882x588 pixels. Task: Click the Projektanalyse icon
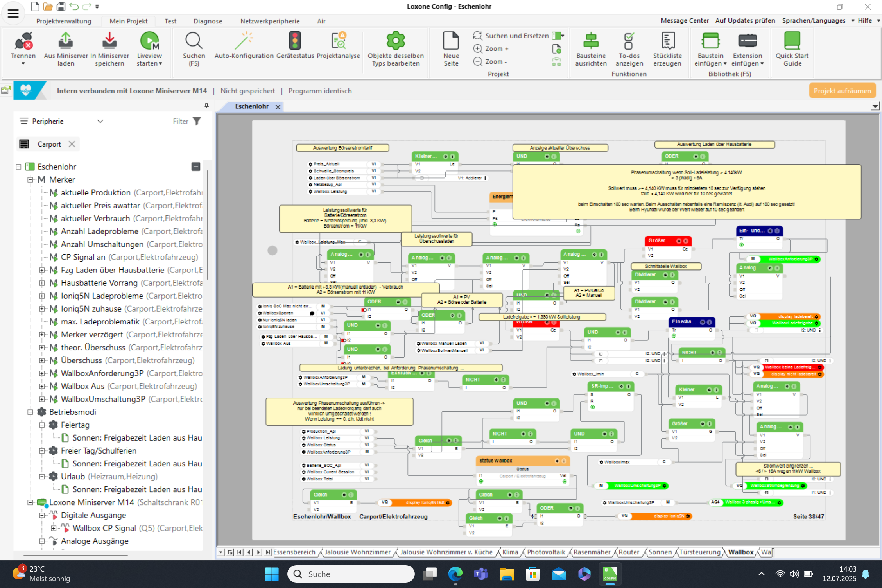coord(338,41)
